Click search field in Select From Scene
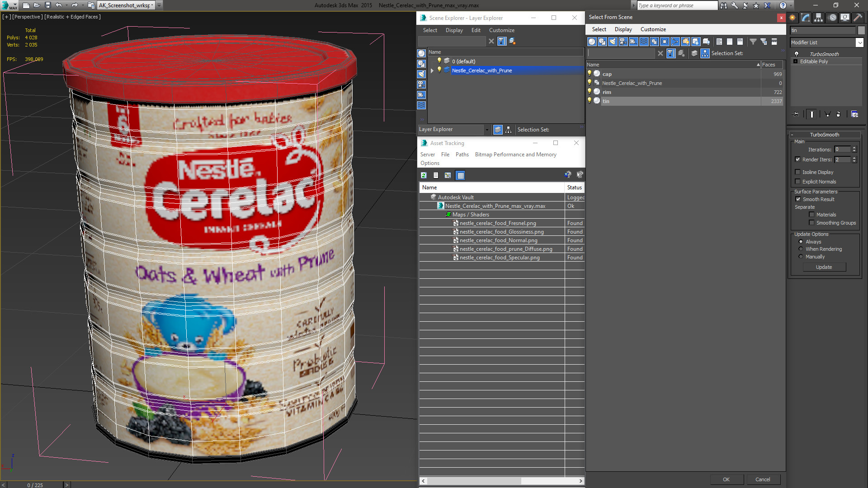This screenshot has height=488, width=868. [622, 53]
